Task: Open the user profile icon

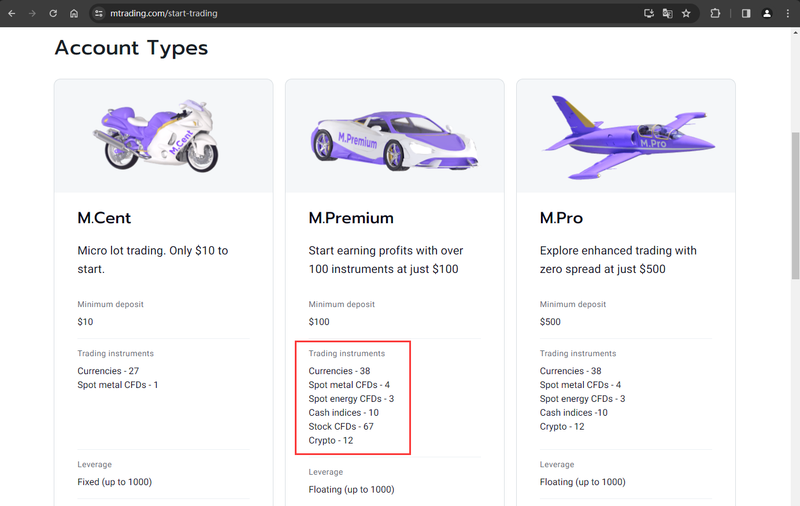Action: coord(767,14)
